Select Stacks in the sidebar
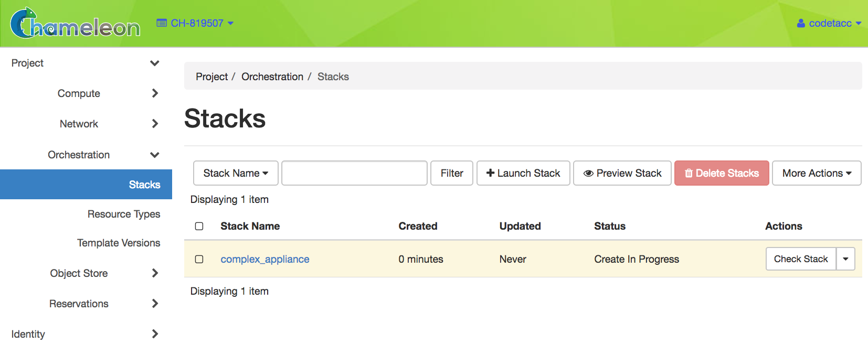 click(x=86, y=185)
